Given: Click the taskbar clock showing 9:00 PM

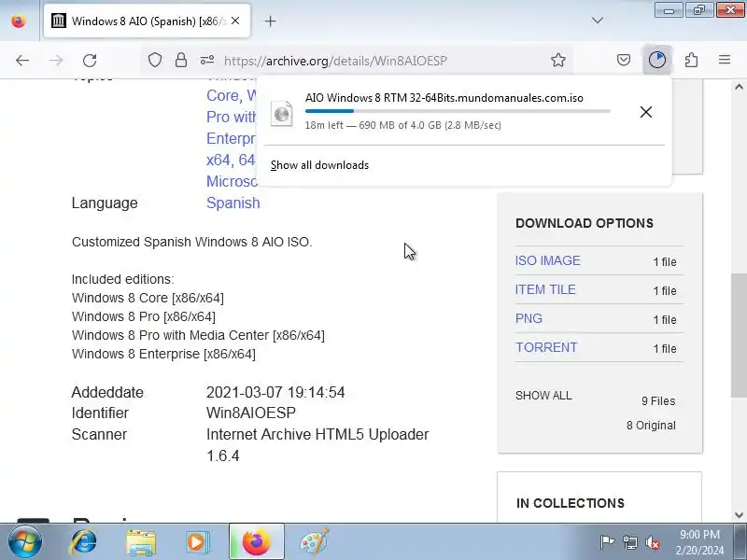Looking at the screenshot, I should 699,542.
